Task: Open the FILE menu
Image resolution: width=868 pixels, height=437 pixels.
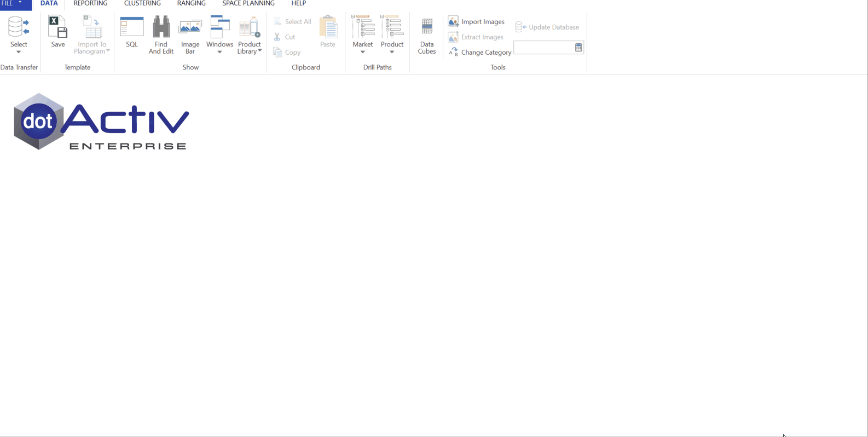Action: pyautogui.click(x=15, y=4)
